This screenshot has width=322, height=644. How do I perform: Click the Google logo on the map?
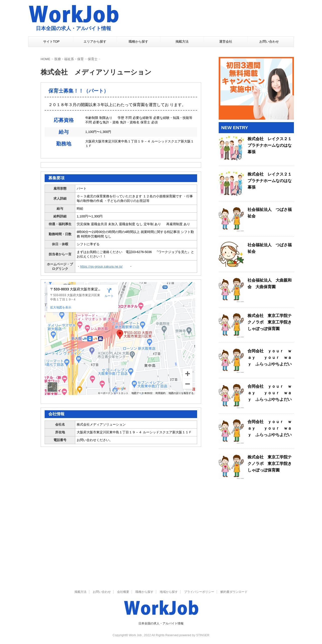click(x=120, y=388)
